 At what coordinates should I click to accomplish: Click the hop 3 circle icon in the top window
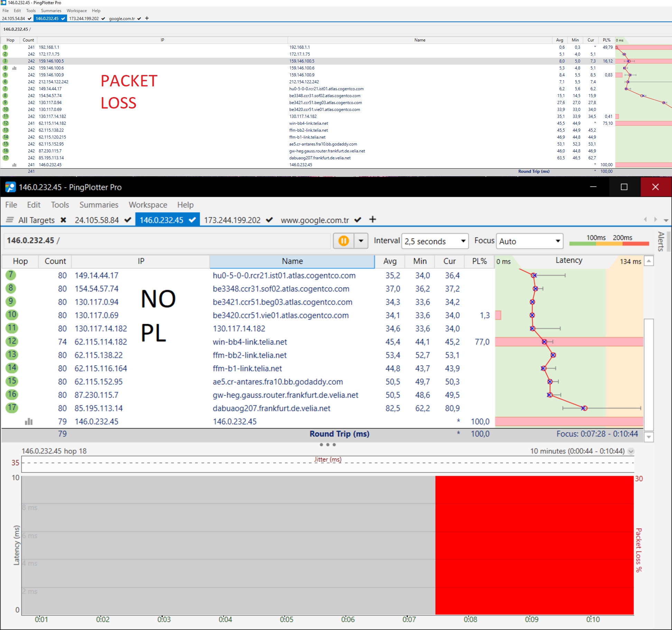(x=5, y=61)
